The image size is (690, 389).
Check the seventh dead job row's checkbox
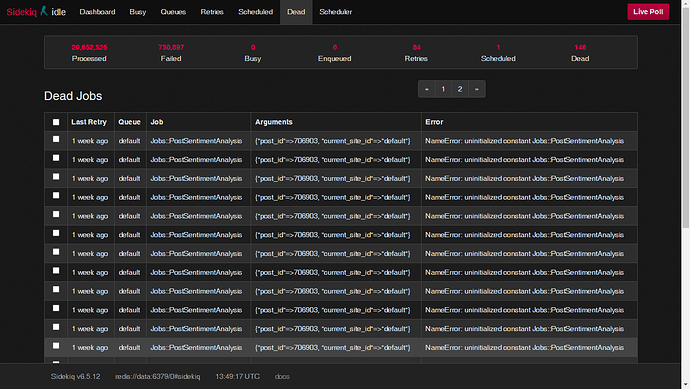56,252
